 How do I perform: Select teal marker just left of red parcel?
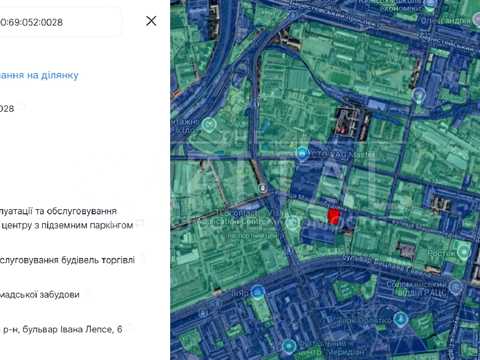point(292,222)
